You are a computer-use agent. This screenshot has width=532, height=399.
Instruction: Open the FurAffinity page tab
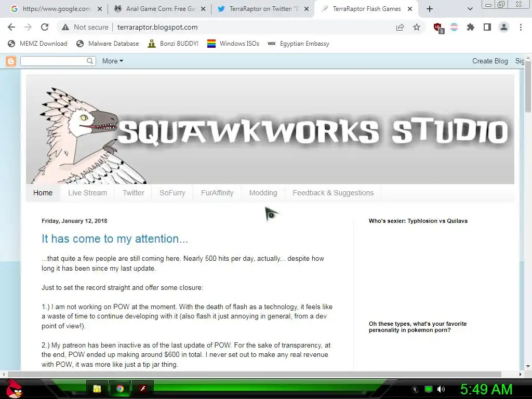(x=217, y=193)
